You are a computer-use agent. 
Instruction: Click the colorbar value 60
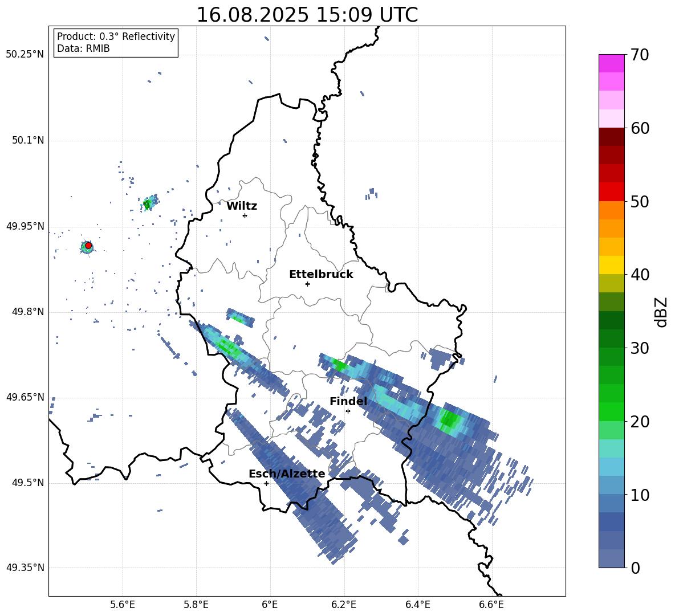tap(640, 128)
